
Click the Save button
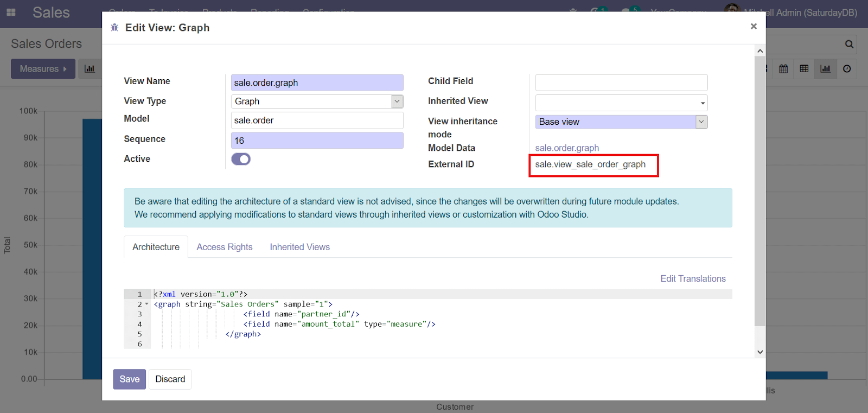[x=130, y=379]
